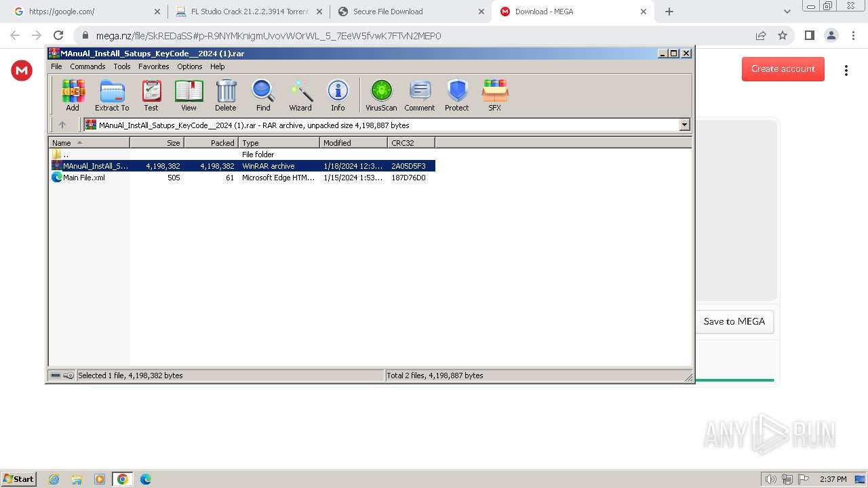This screenshot has width=868, height=488.
Task: Click the View file icon
Action: pyautogui.click(x=189, y=95)
